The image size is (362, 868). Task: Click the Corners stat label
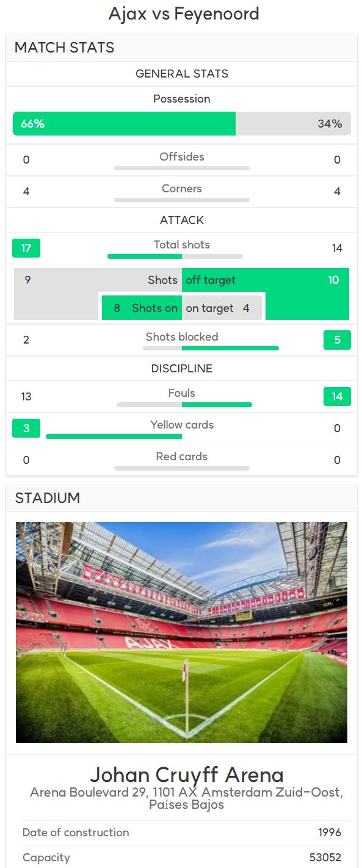(182, 189)
